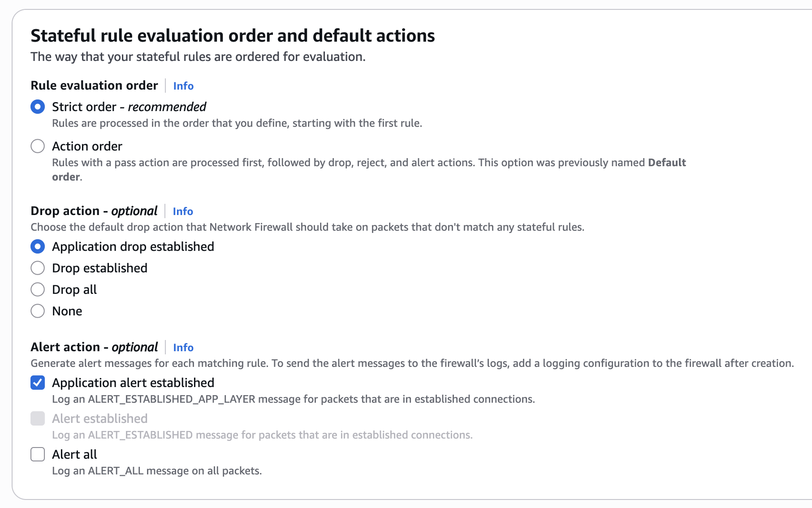
Task: Enable the Alert all checkbox
Action: click(38, 455)
